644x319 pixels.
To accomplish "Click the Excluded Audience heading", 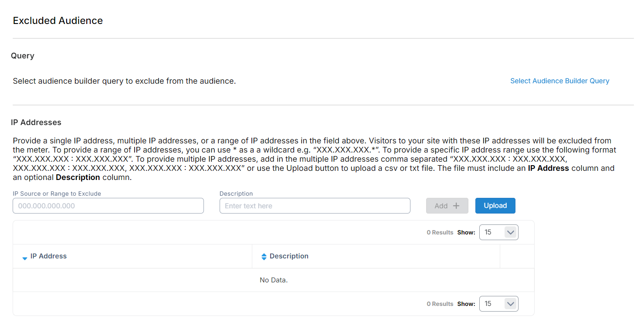I will tap(58, 20).
